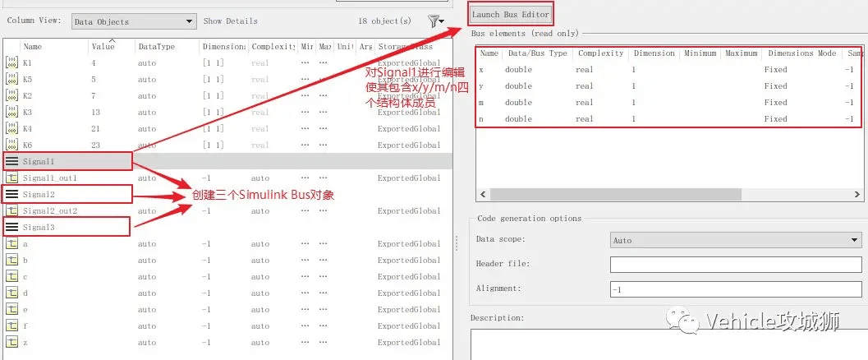868x360 pixels.
Task: Click Launch Bus Editor button
Action: click(511, 15)
